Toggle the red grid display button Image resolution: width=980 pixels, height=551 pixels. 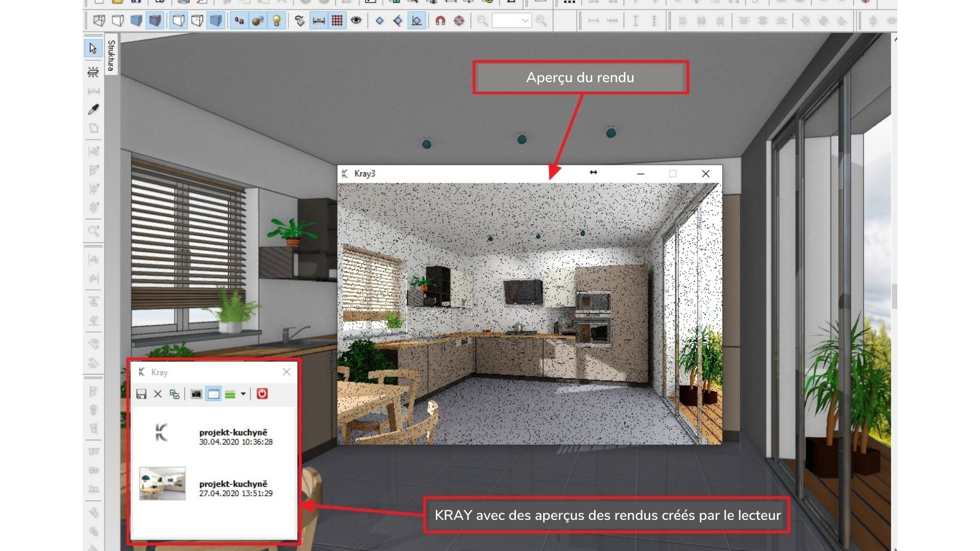337,21
